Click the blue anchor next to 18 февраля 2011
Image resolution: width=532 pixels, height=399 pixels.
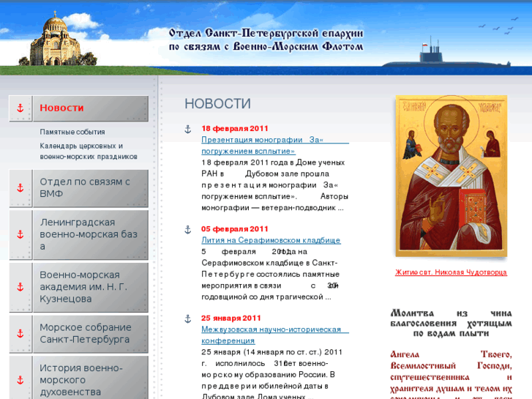tap(188, 129)
